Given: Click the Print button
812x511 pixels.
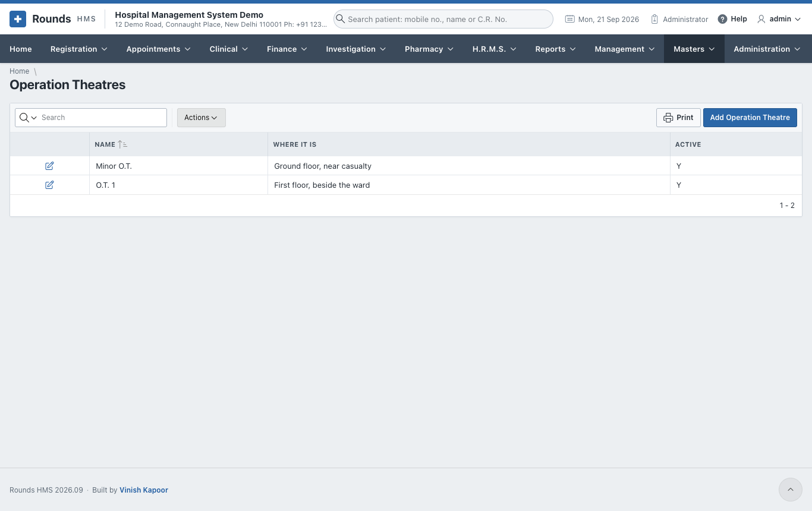Looking at the screenshot, I should click(x=678, y=118).
